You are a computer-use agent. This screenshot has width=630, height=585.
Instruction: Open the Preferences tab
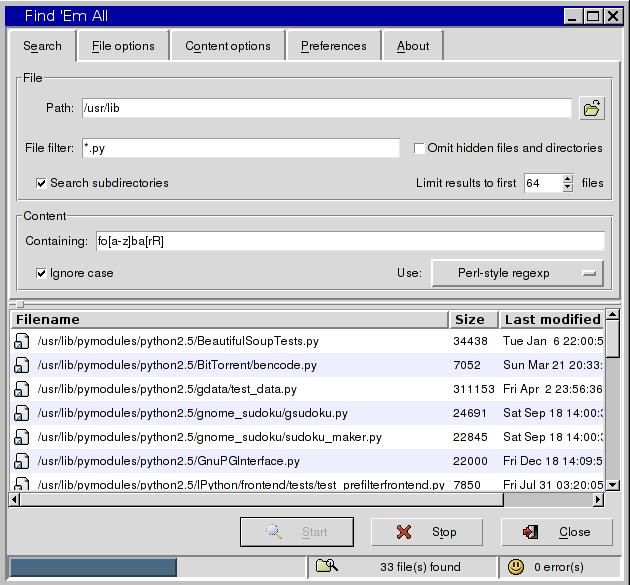tap(333, 46)
